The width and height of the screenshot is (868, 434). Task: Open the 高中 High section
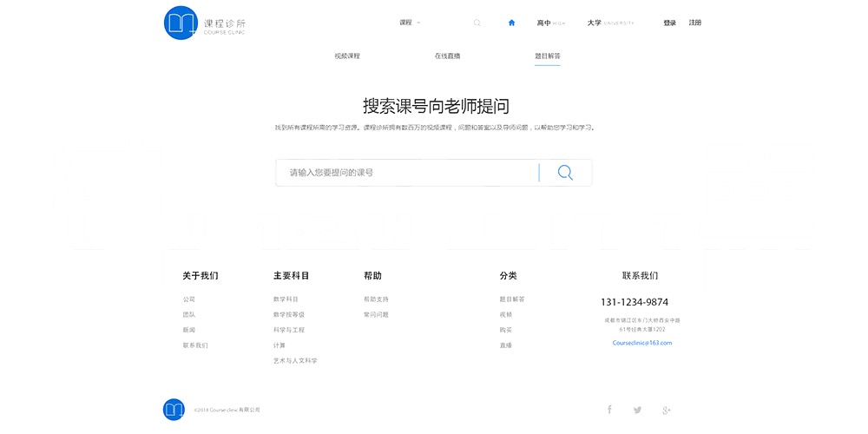coord(550,23)
